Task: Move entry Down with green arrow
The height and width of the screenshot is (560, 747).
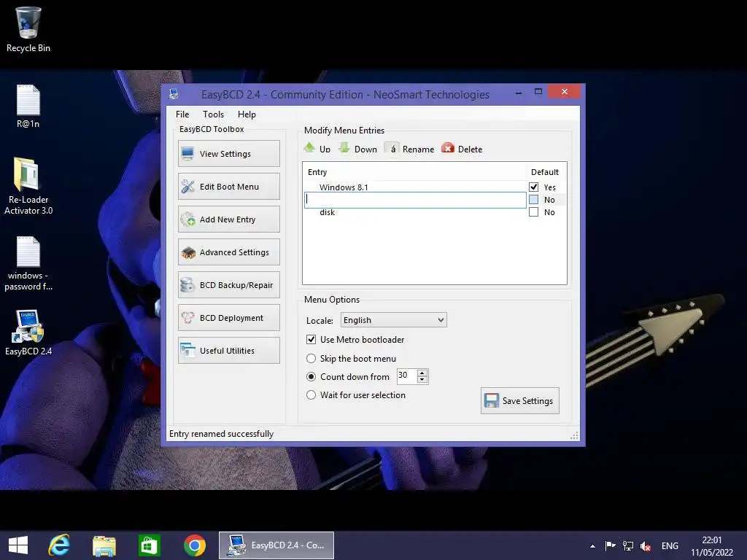Action: pos(344,148)
